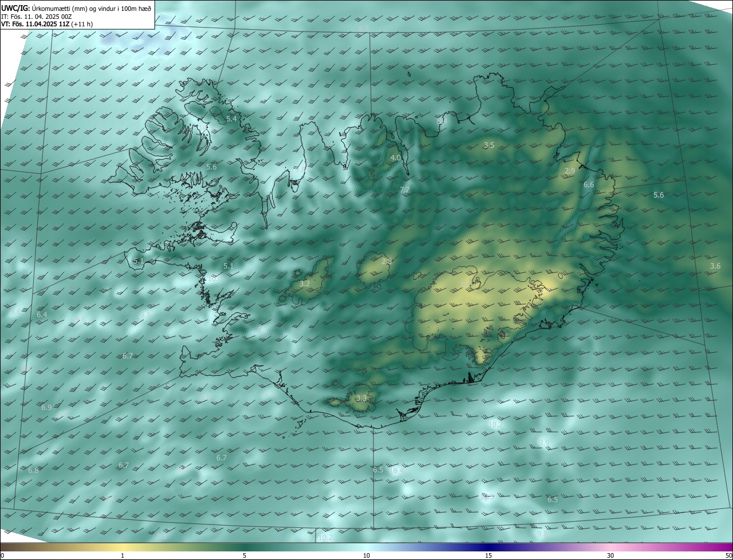733x560 pixels.
Task: Click the 50 tick on the color scale
Action: (728, 555)
